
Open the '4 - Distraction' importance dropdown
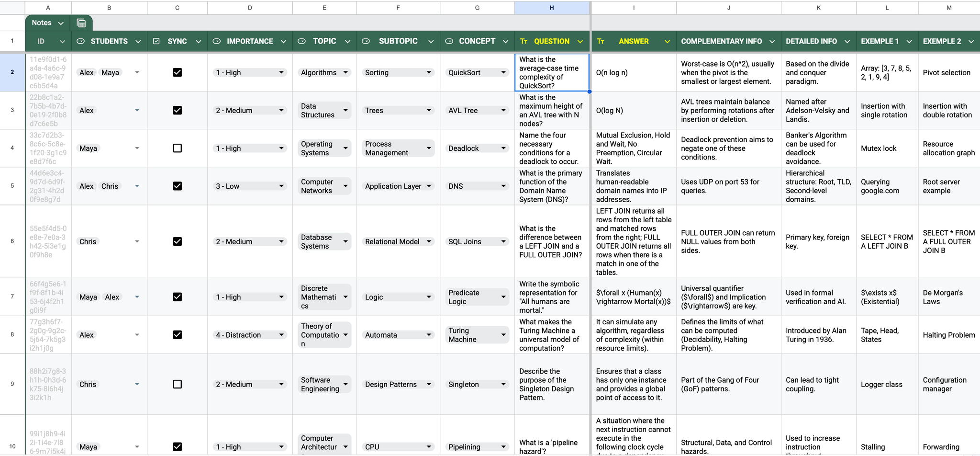tap(281, 335)
